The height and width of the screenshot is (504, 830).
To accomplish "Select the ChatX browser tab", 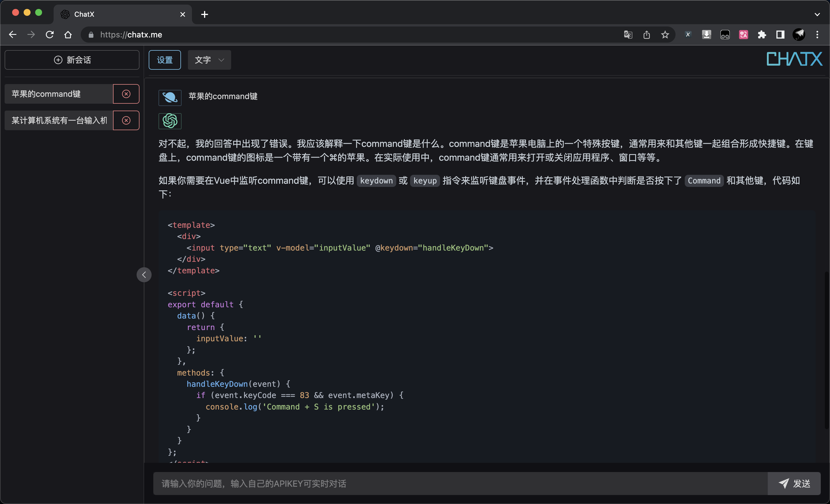I will 123,14.
